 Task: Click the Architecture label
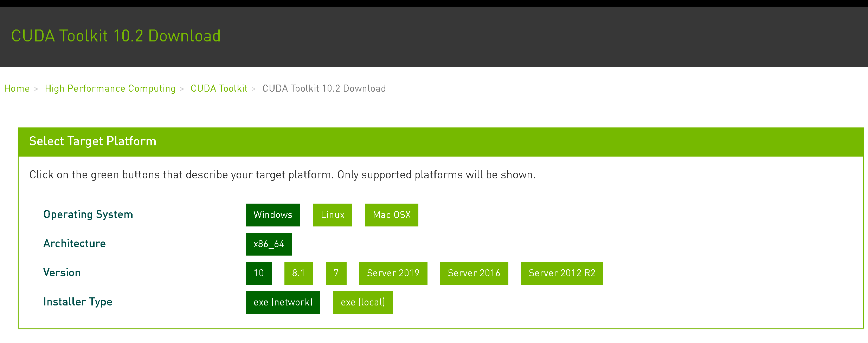click(x=75, y=244)
